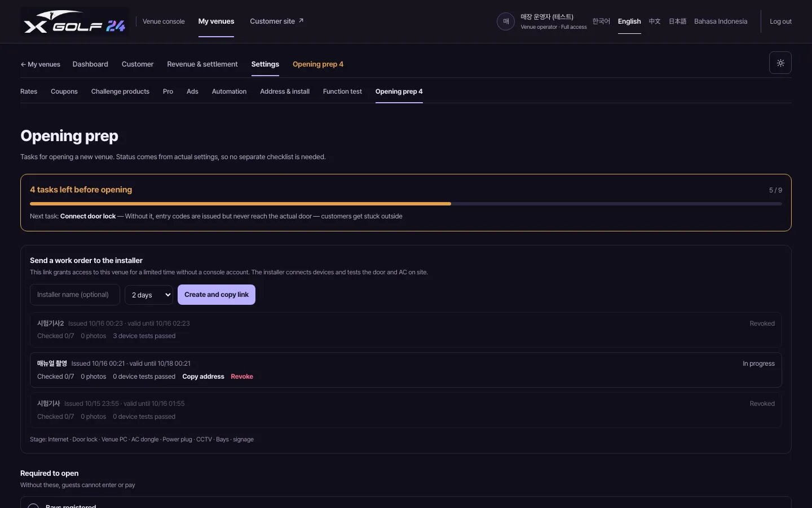812x508 pixels.
Task: Revoke the 매뉴얼 촬영 work order link
Action: click(x=242, y=376)
